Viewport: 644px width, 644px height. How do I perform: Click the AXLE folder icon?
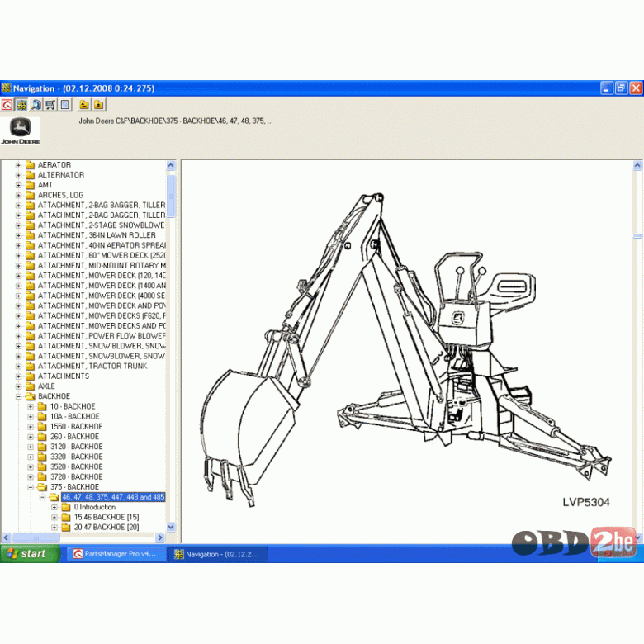(30, 386)
